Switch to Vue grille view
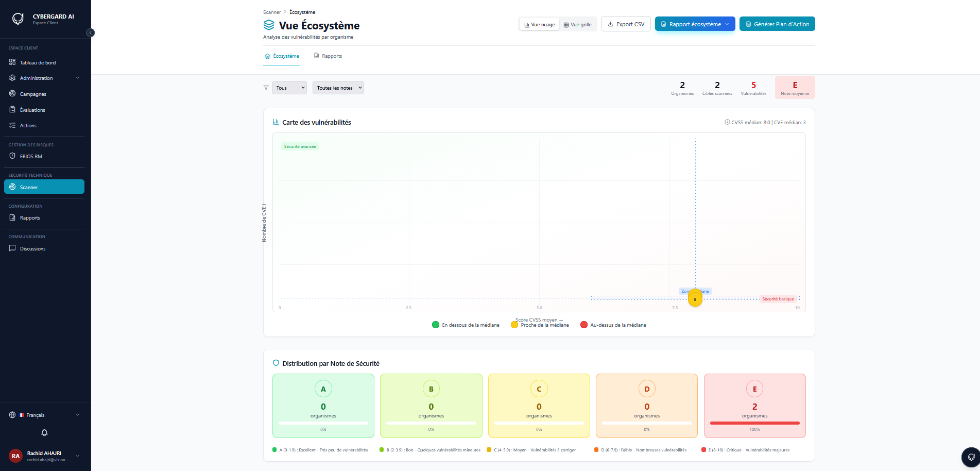This screenshot has height=471, width=980. pos(577,24)
